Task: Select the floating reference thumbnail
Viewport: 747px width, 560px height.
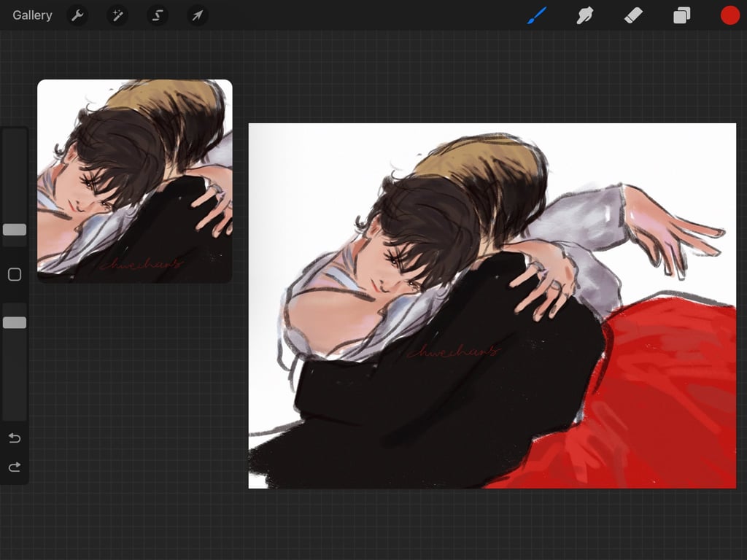Action: click(135, 182)
